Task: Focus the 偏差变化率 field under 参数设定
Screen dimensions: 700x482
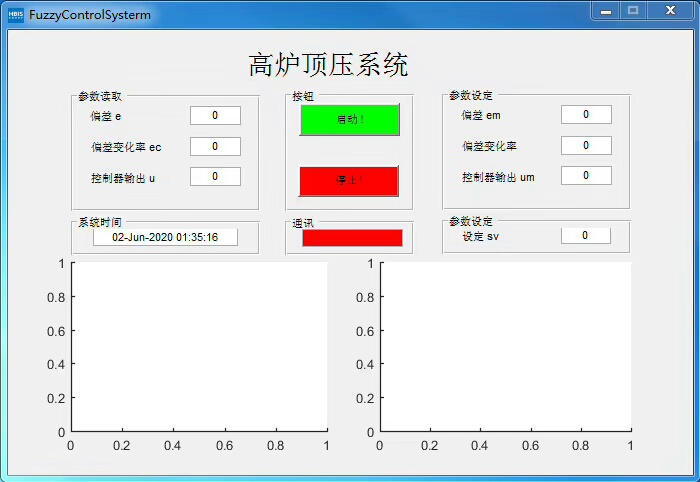Action: tap(586, 146)
